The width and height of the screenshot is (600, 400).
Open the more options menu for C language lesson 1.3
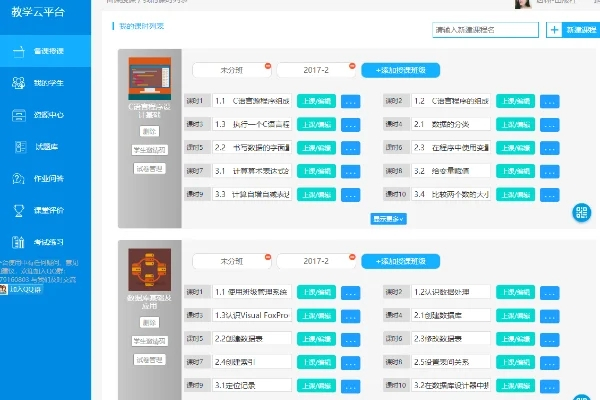pyautogui.click(x=351, y=125)
